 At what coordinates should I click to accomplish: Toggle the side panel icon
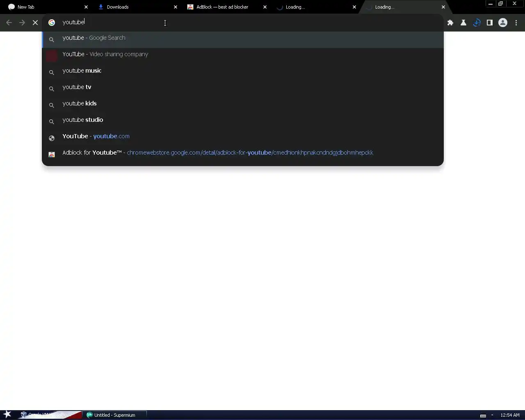(490, 23)
